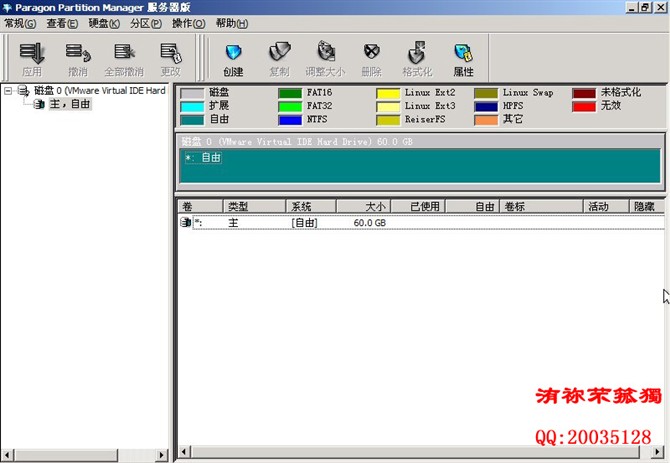Click the Undo (撤消) toolbar icon
This screenshot has width=670, height=463.
pos(78,53)
